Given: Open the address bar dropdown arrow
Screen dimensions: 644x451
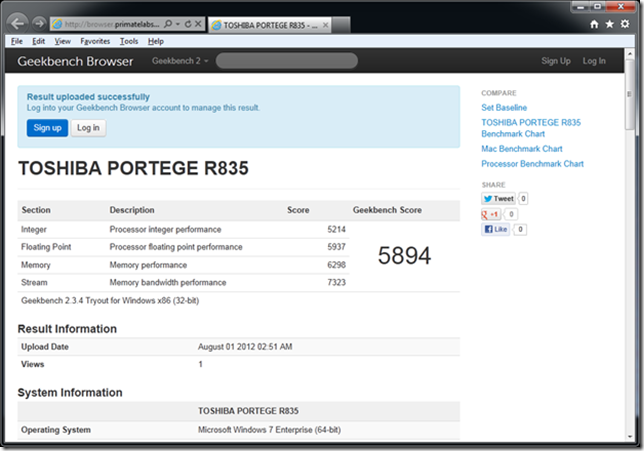Looking at the screenshot, I should 178,24.
